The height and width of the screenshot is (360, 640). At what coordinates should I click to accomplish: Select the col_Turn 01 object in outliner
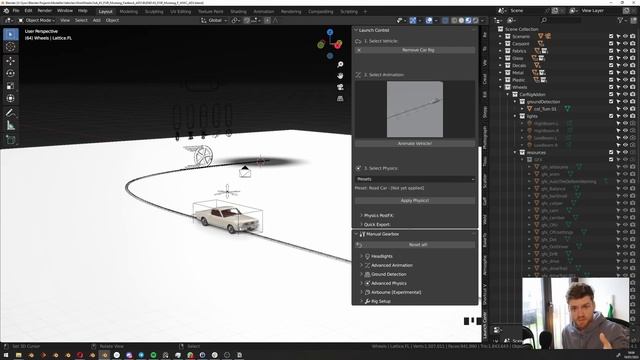click(x=545, y=109)
